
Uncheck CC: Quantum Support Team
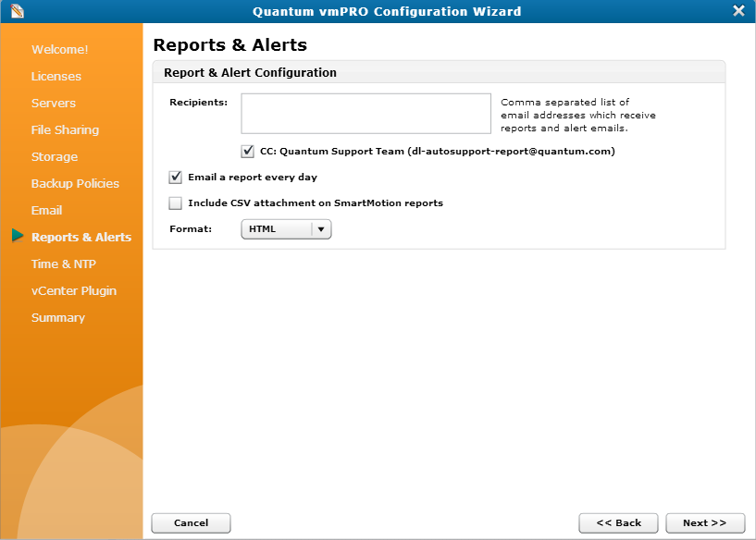coord(246,152)
